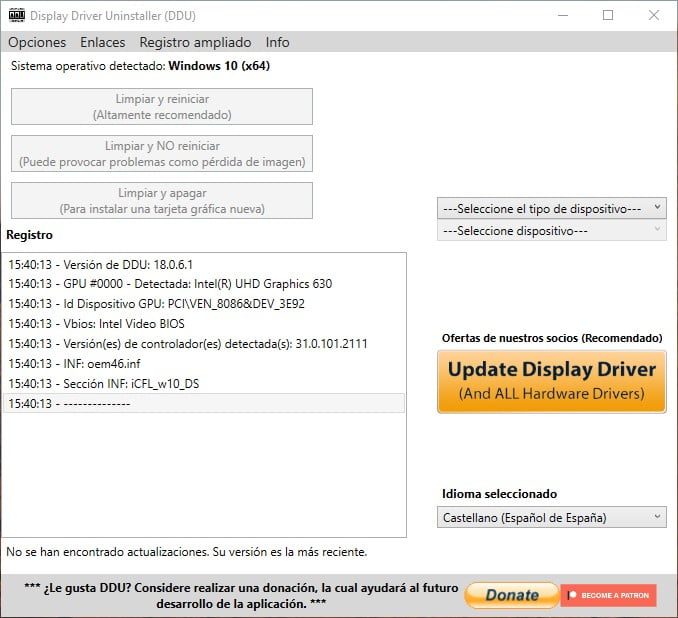This screenshot has width=678, height=618.
Task: Expand the device type selection dropdown
Action: click(x=551, y=208)
